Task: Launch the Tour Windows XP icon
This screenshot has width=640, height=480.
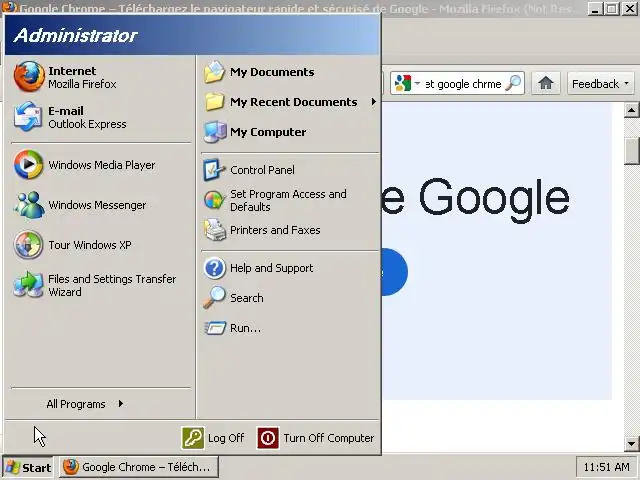Action: point(28,245)
